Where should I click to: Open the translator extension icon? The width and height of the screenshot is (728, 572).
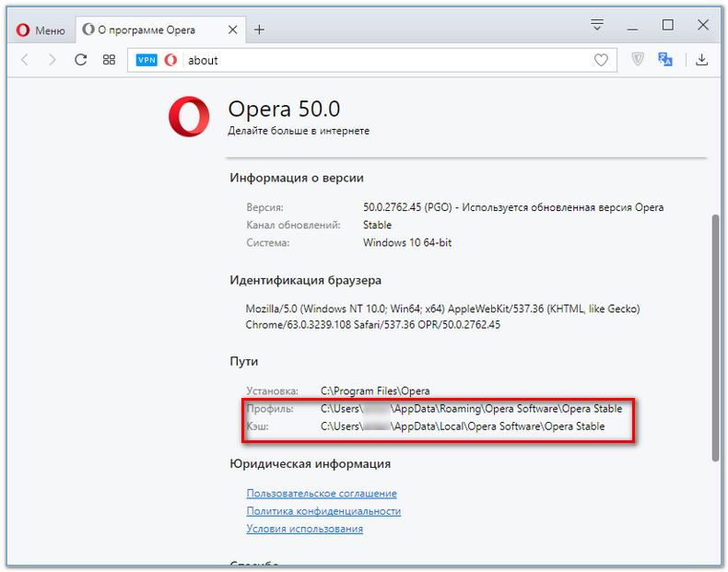pyautogui.click(x=665, y=59)
